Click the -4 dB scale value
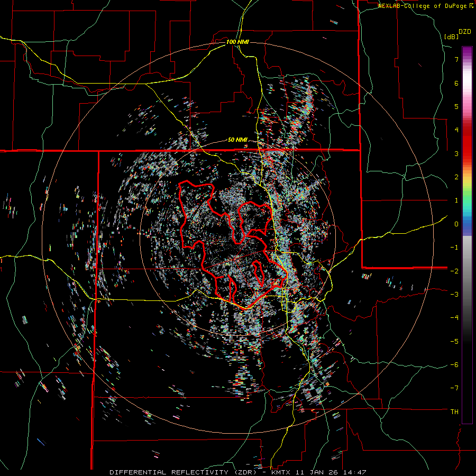The height and width of the screenshot is (476, 476). coord(454,318)
